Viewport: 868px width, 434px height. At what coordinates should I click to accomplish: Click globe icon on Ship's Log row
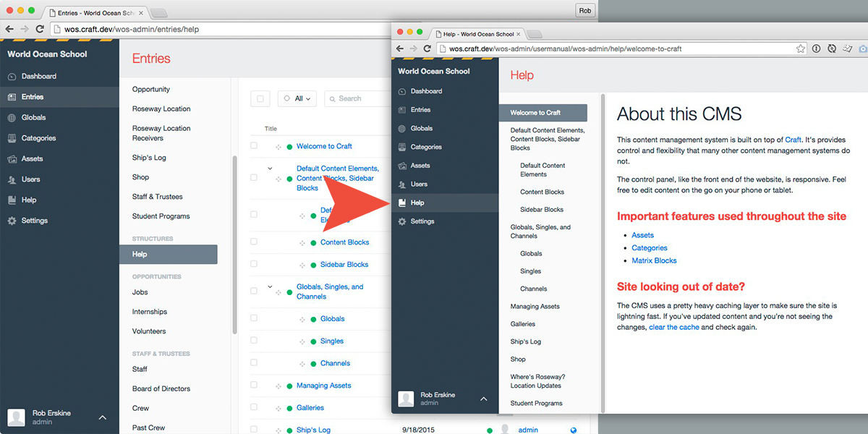574,430
